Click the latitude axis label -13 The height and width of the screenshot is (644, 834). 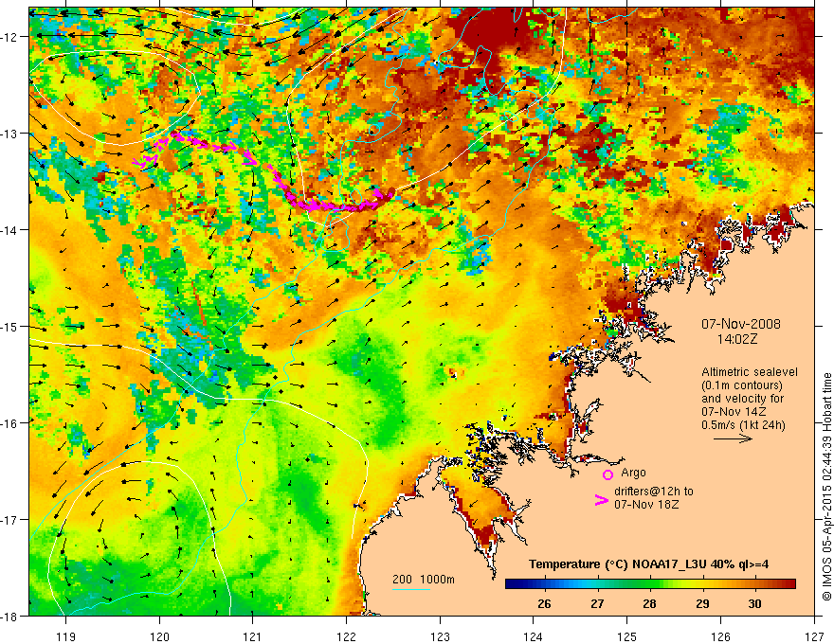pos(10,134)
